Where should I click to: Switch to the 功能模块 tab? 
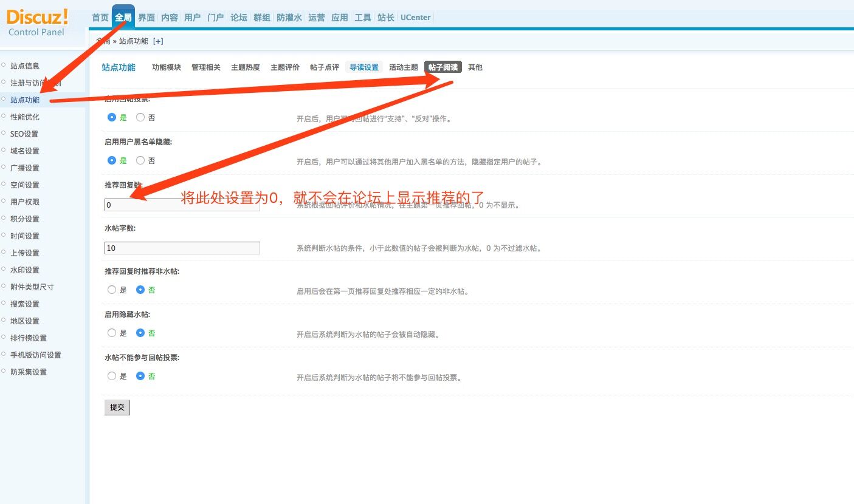pos(167,67)
